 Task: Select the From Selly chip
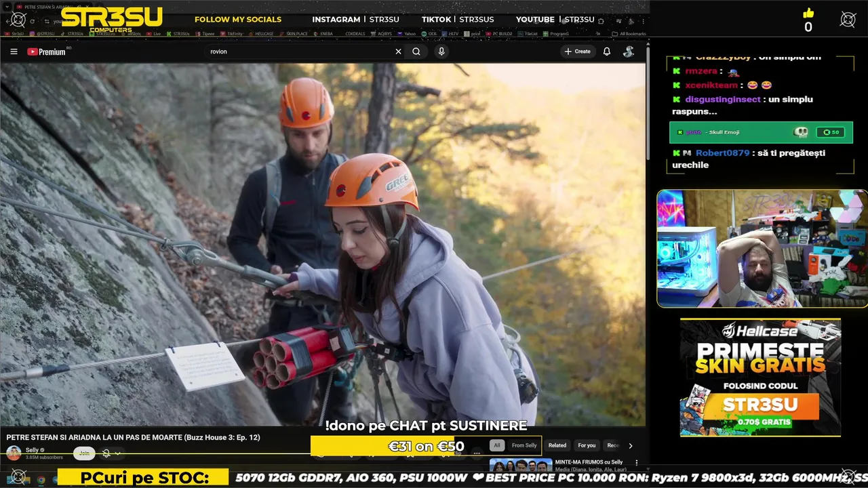[524, 445]
